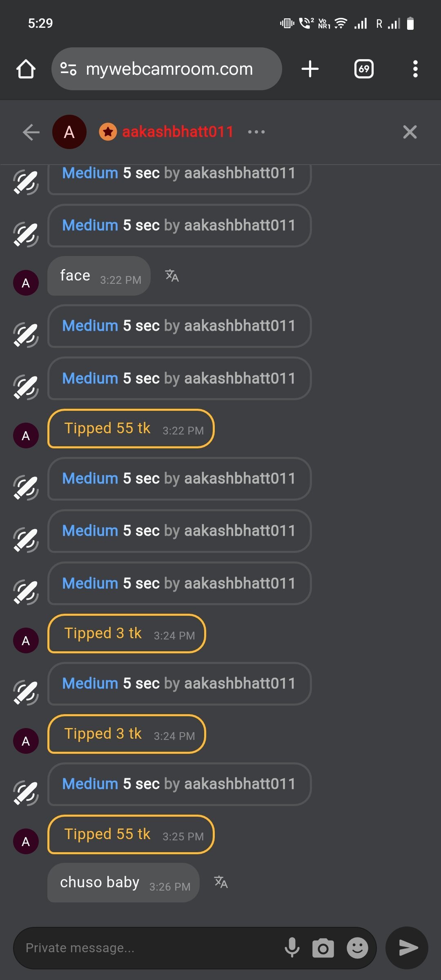Send the private message
441x980 pixels.
pyautogui.click(x=407, y=948)
